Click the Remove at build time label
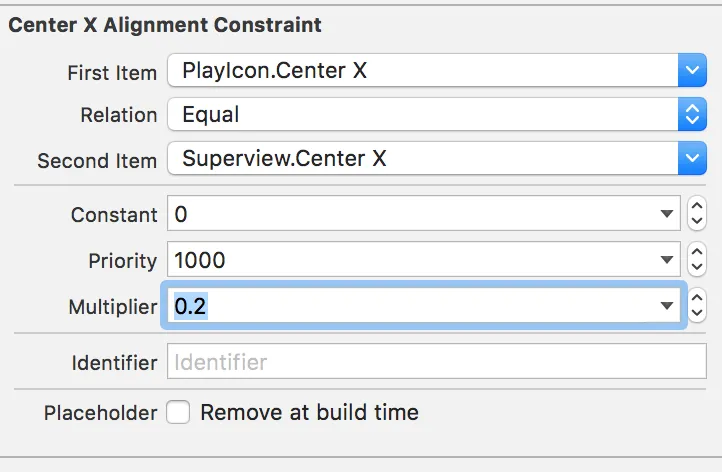The height and width of the screenshot is (472, 722). tap(309, 412)
